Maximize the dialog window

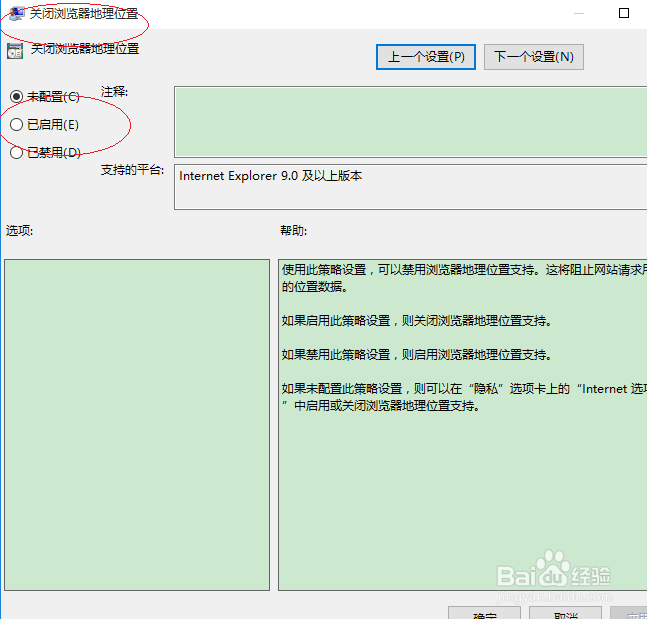(x=624, y=14)
